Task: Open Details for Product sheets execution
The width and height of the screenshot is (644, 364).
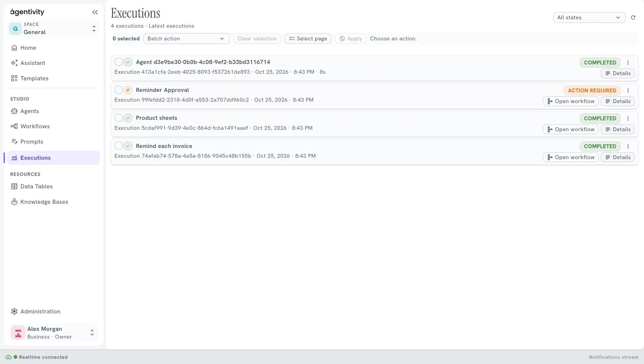Action: pos(618,129)
